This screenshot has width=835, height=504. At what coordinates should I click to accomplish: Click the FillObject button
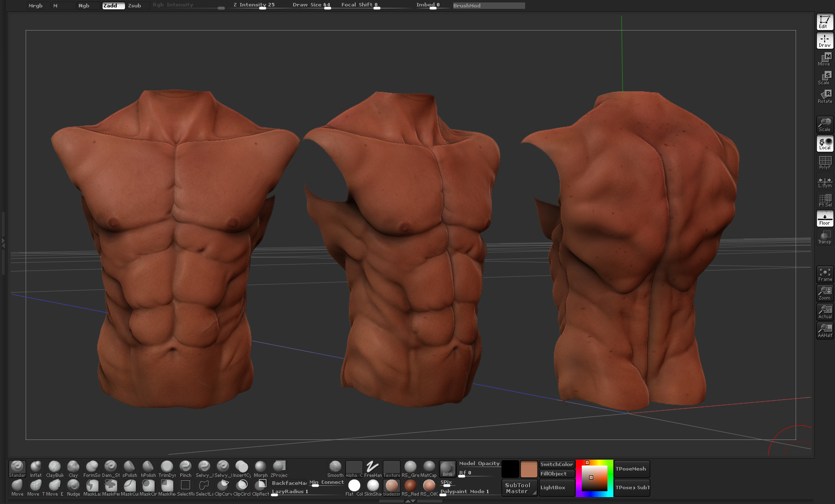tap(557, 473)
